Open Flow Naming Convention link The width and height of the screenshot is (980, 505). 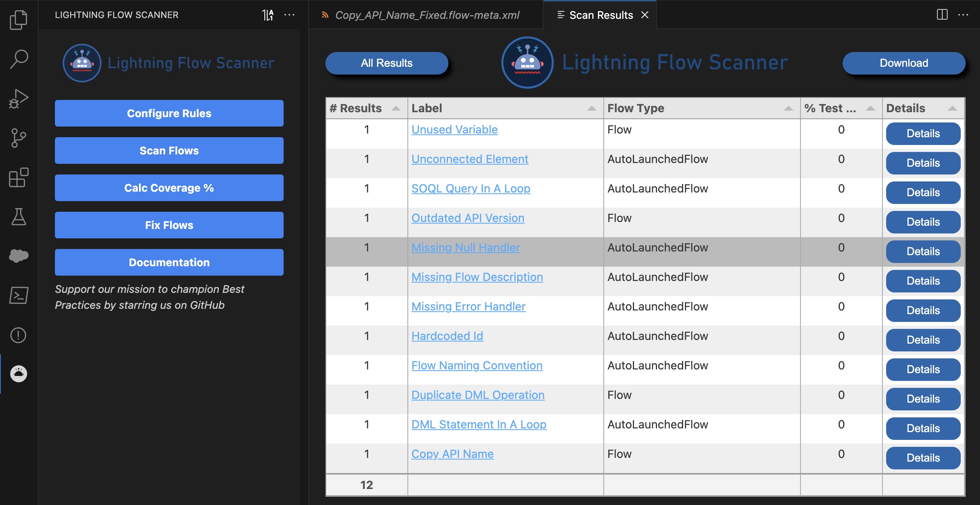tap(477, 365)
